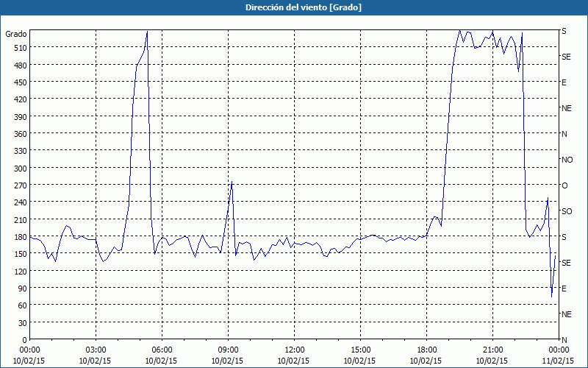Pick the 18:00 time axis label
Image resolution: width=588 pixels, height=368 pixels.
(x=427, y=350)
